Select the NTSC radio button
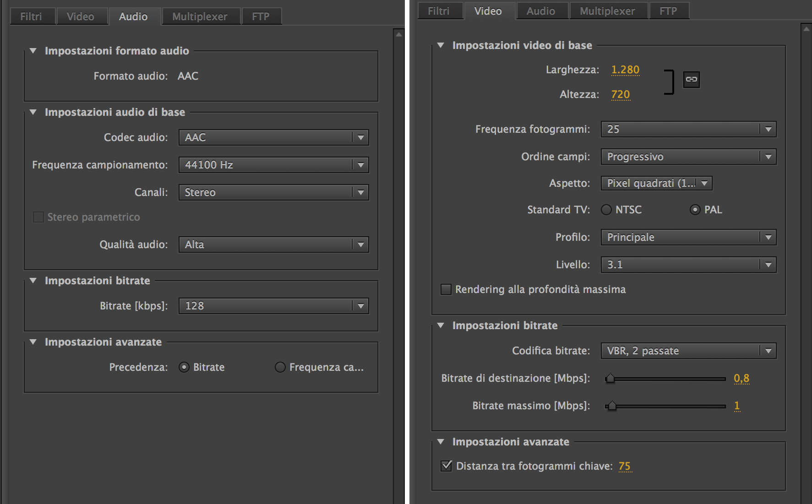This screenshot has height=504, width=812. [606, 210]
